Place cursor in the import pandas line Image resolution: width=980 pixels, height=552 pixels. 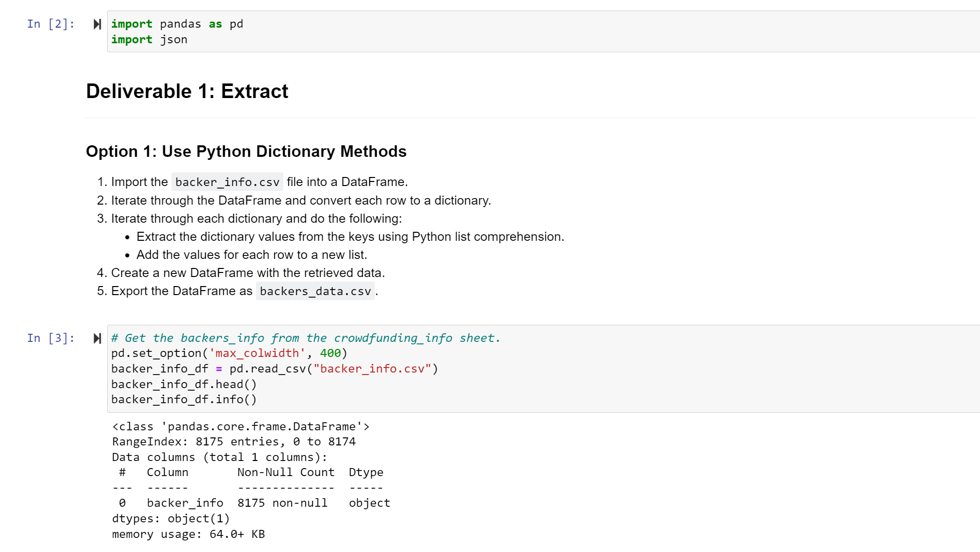[x=178, y=24]
